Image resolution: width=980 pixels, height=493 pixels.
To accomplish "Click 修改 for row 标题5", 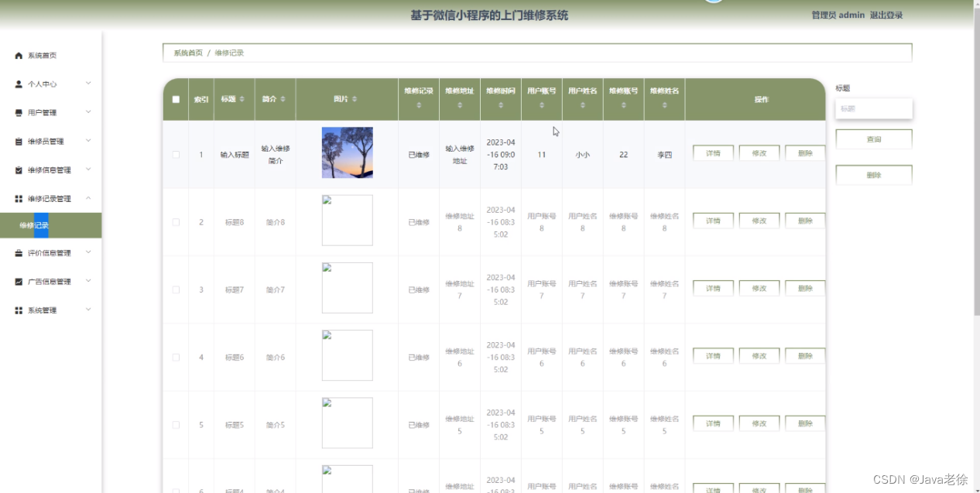I will tap(759, 423).
